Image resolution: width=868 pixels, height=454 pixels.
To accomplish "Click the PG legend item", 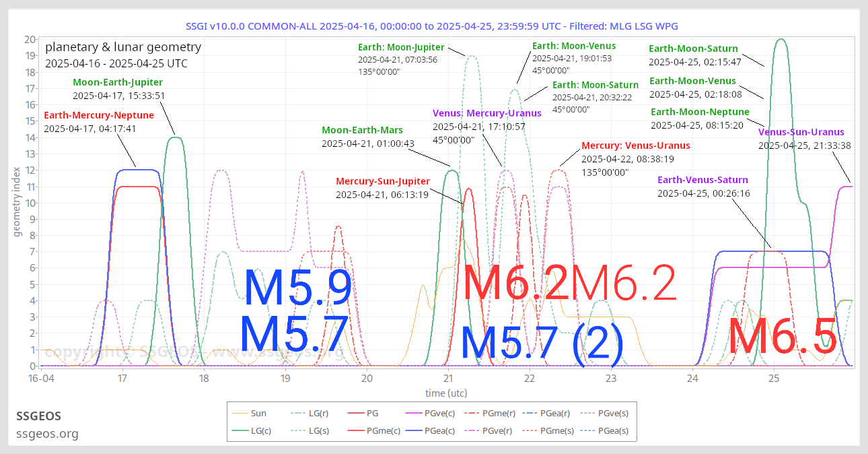I will (371, 413).
